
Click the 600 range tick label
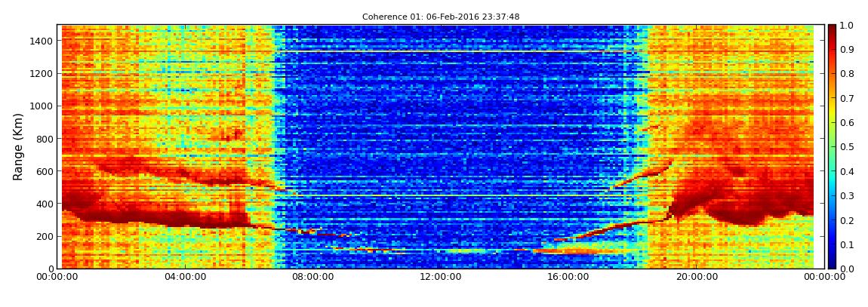click(x=45, y=171)
